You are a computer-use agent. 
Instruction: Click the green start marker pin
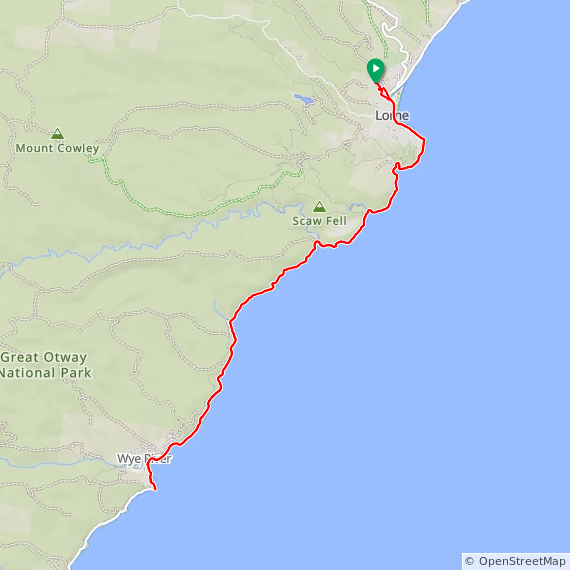[x=376, y=70]
